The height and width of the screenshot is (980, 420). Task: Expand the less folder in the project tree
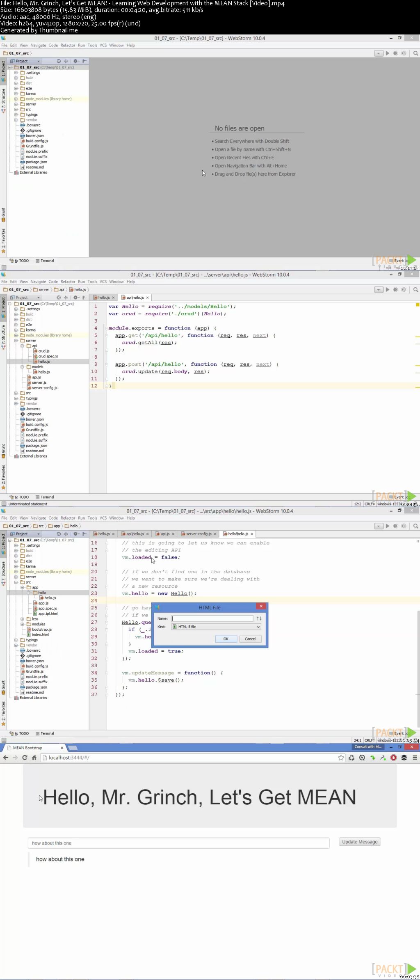coord(22,619)
